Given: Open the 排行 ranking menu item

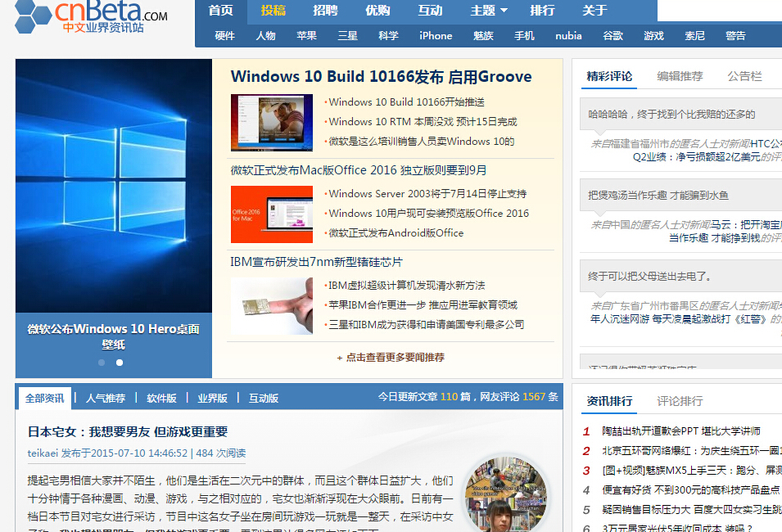Looking at the screenshot, I should 543,11.
